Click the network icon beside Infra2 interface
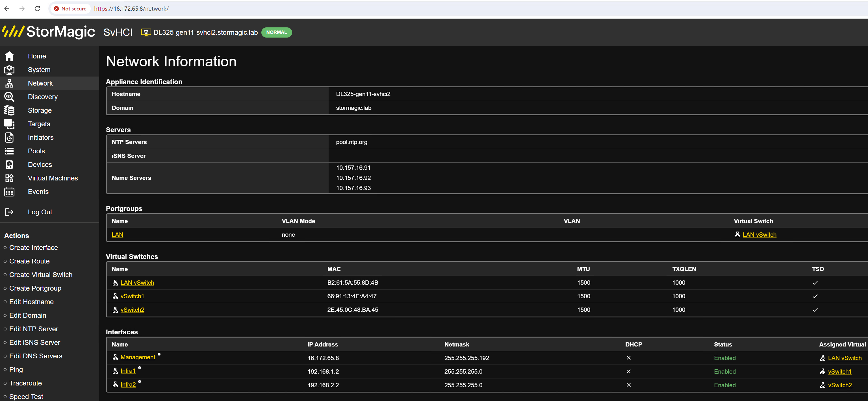This screenshot has width=868, height=401. (x=115, y=385)
